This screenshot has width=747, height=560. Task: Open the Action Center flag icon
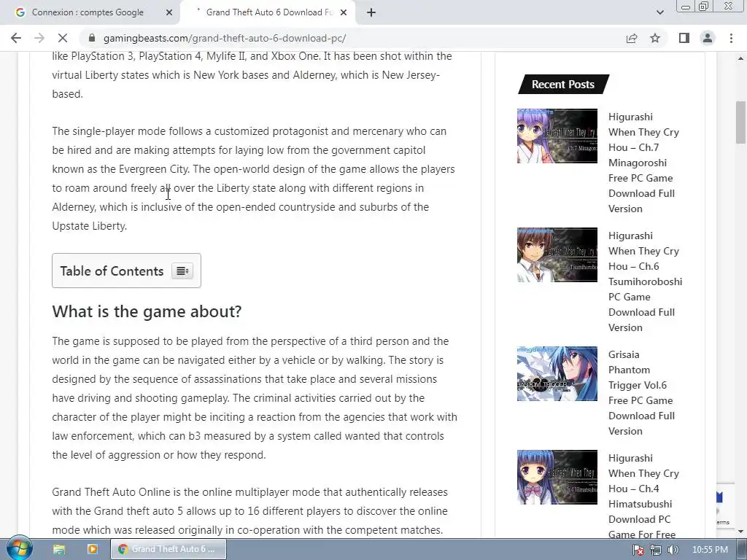click(x=638, y=550)
